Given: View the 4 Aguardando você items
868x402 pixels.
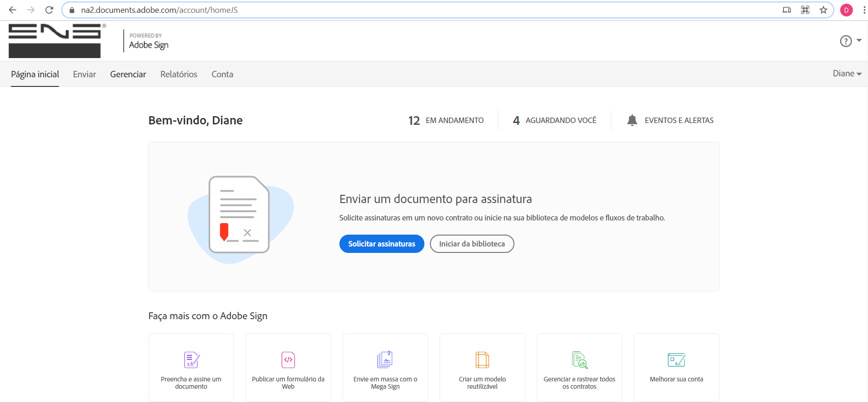Looking at the screenshot, I should (555, 120).
